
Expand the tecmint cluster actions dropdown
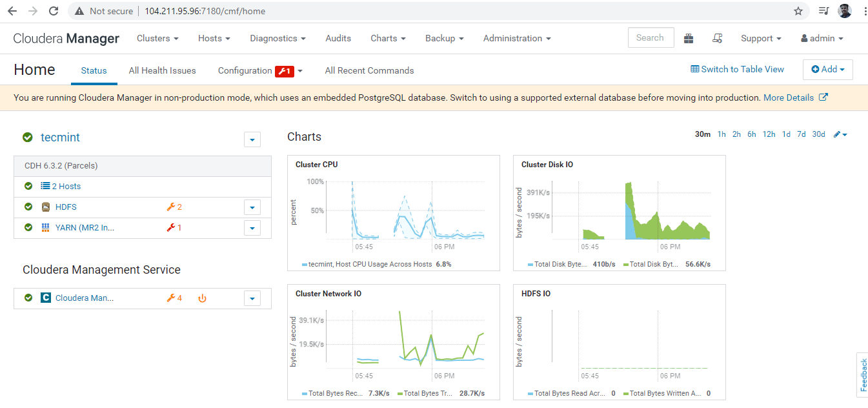pyautogui.click(x=252, y=139)
